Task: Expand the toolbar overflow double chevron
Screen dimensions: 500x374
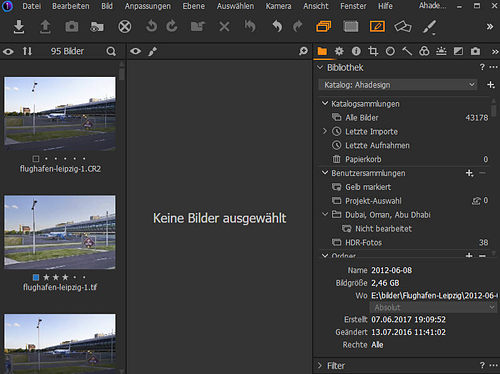Action: pyautogui.click(x=490, y=27)
